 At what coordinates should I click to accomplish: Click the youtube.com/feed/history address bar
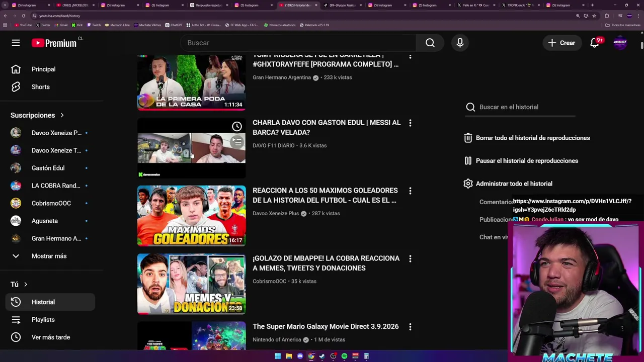[x=302, y=16]
